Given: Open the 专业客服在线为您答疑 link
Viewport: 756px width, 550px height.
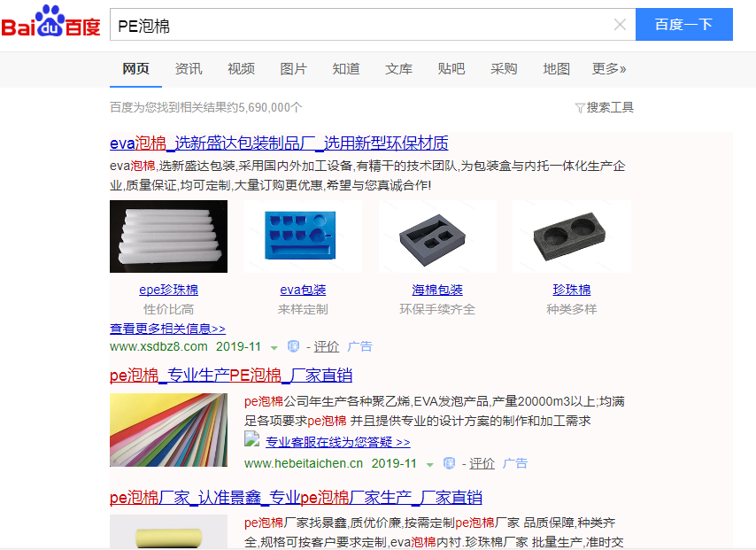Looking at the screenshot, I should [338, 441].
